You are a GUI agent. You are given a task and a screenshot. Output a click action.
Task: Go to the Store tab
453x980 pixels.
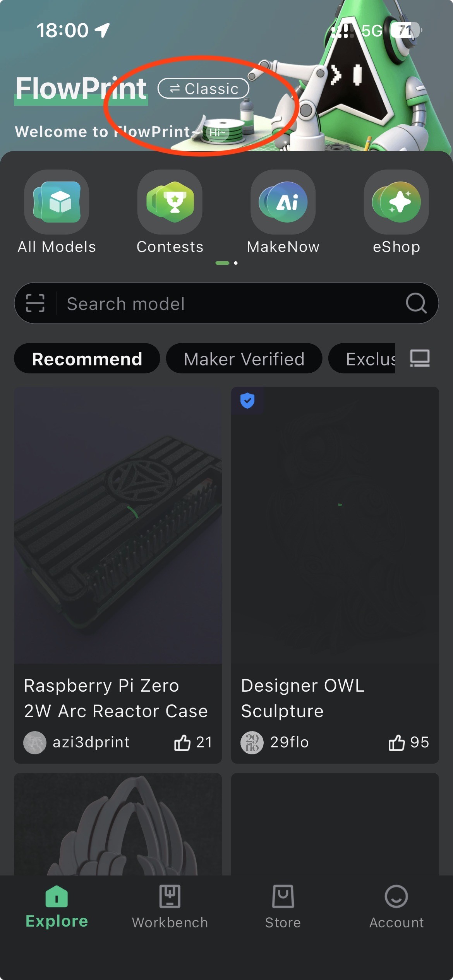tap(283, 906)
